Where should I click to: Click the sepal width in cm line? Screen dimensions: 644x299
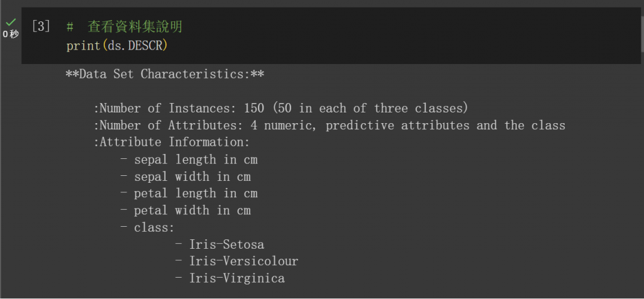tap(186, 177)
